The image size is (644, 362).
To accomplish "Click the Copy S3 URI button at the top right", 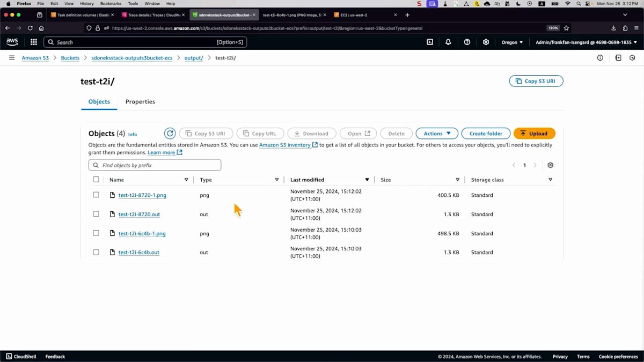I will [x=536, y=81].
